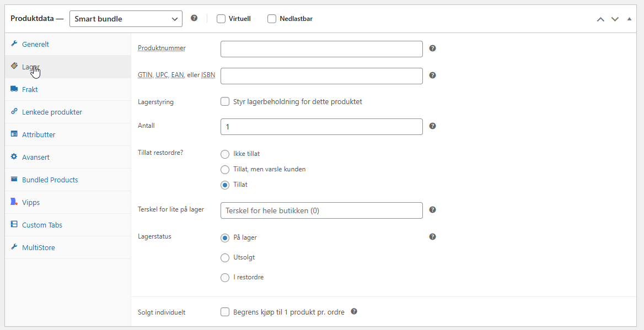Click help icon beside Solgt individuelt checkbox
The width and height of the screenshot is (644, 330).
click(x=354, y=312)
